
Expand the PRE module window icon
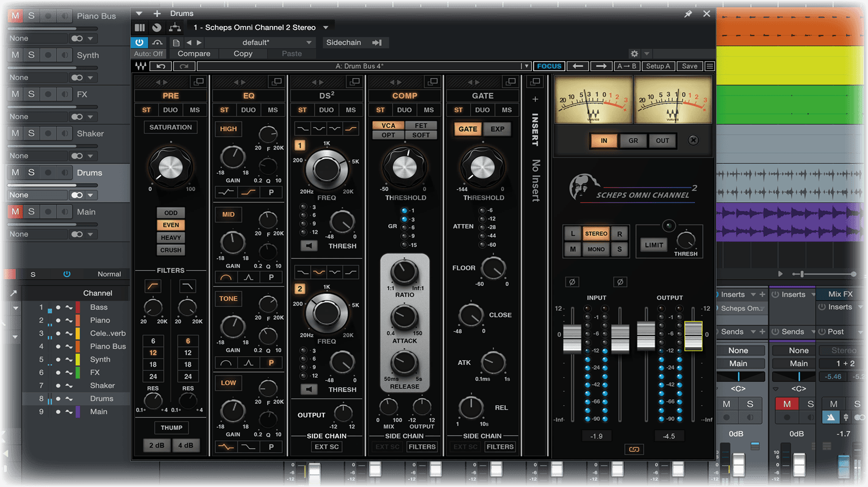point(198,82)
